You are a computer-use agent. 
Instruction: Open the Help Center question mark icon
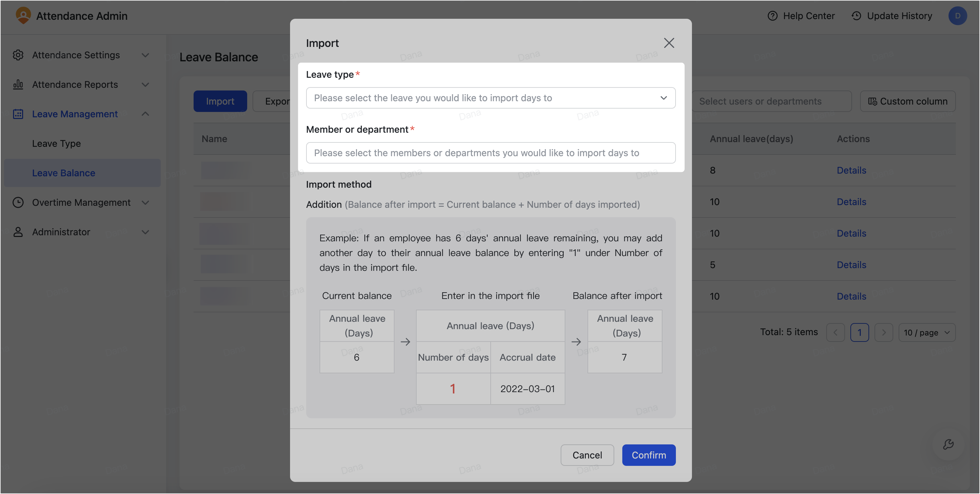(772, 16)
